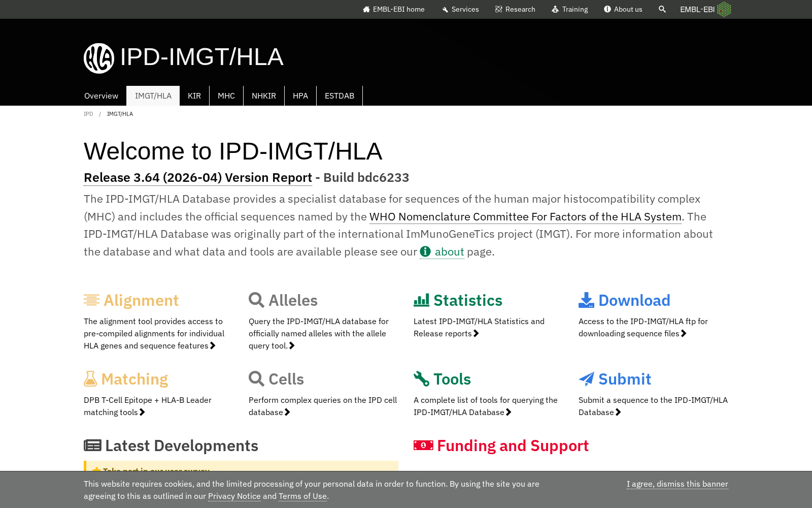This screenshot has height=508, width=812.
Task: Click the Tools wrench icon
Action: click(x=422, y=379)
